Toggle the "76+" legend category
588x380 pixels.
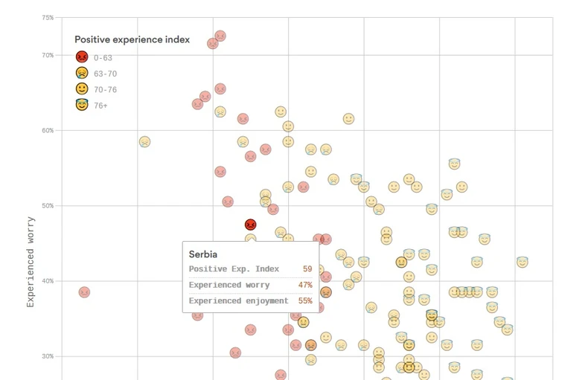(100, 106)
